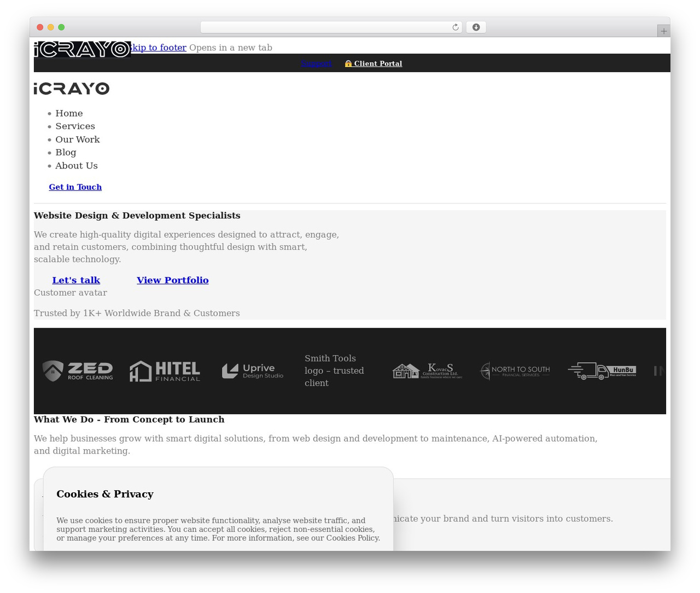
Task: Click the HITEL Financial client logo
Action: point(165,371)
